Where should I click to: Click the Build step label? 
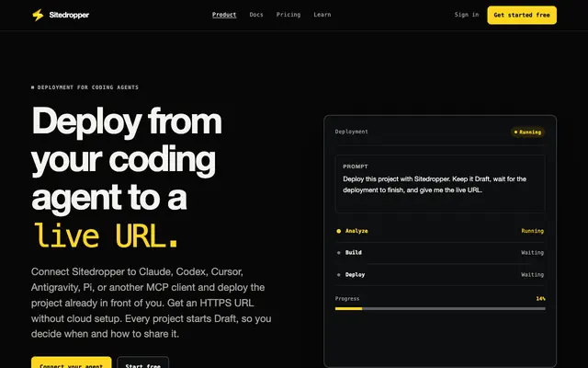tap(353, 253)
